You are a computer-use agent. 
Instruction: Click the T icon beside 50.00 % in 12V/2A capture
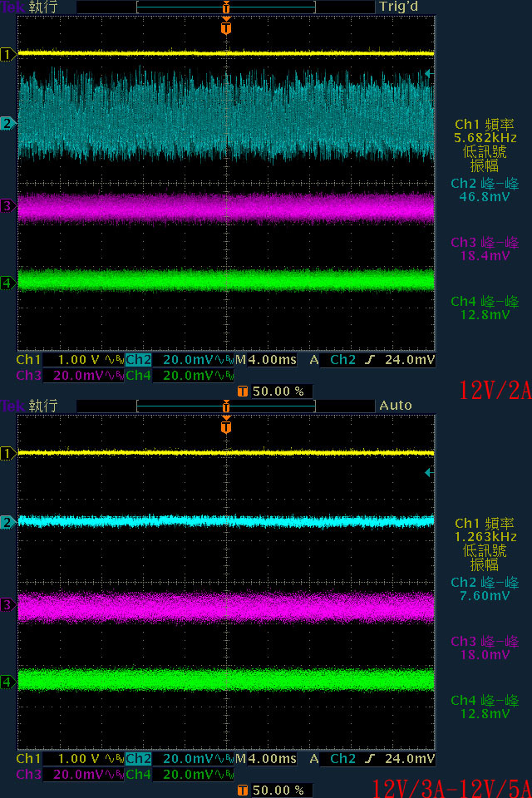tap(243, 392)
